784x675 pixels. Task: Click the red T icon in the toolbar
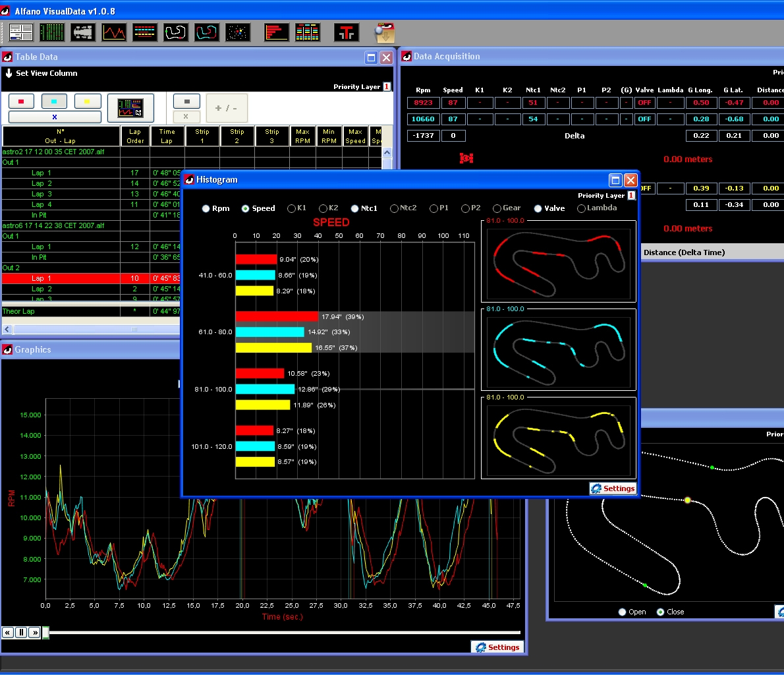(347, 32)
